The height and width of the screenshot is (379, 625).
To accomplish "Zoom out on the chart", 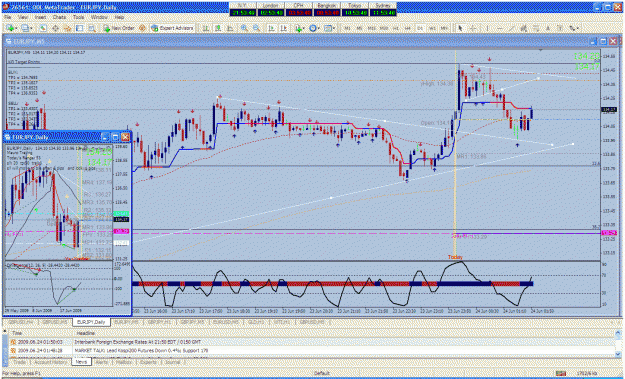I will (x=256, y=28).
